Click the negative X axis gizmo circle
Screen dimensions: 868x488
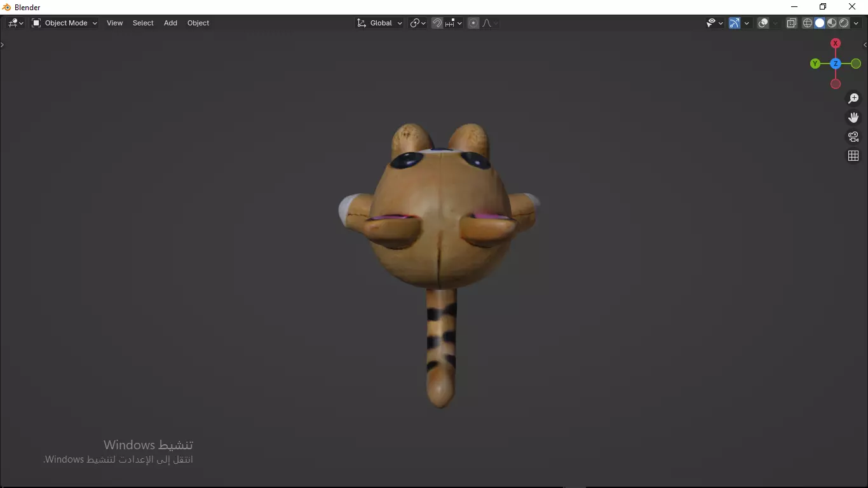[836, 84]
